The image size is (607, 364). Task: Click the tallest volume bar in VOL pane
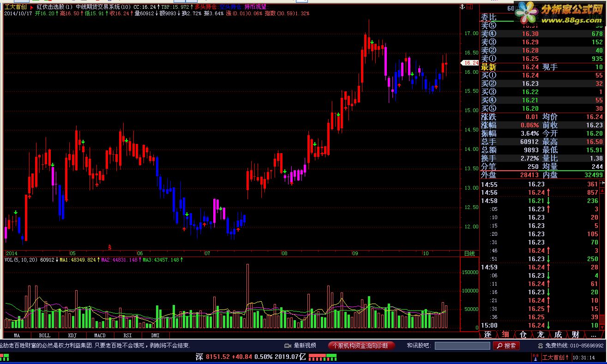(x=248, y=296)
